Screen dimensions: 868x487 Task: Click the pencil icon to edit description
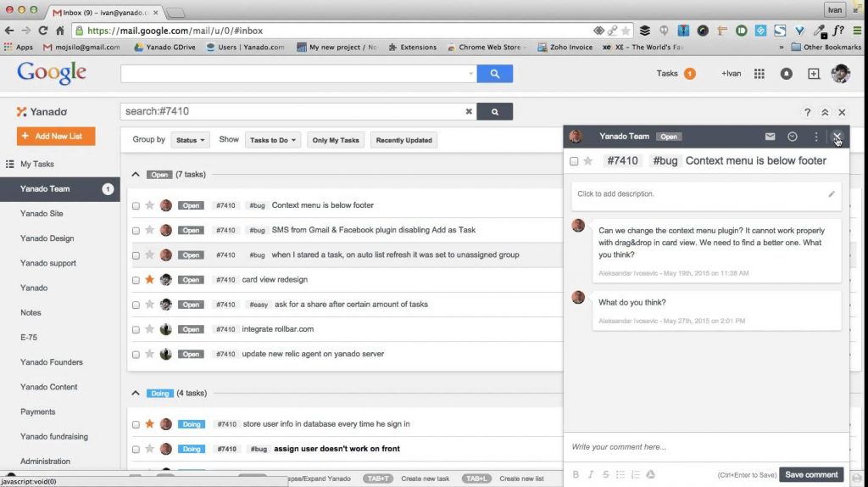click(831, 194)
